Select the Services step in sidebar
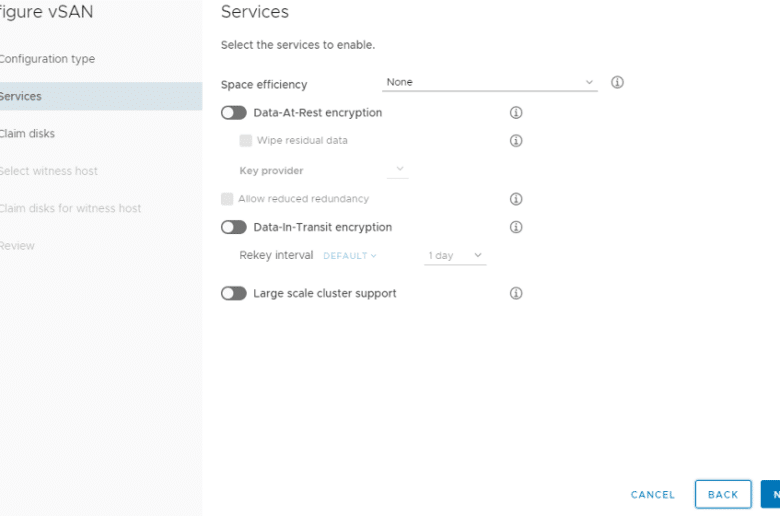 tap(101, 96)
